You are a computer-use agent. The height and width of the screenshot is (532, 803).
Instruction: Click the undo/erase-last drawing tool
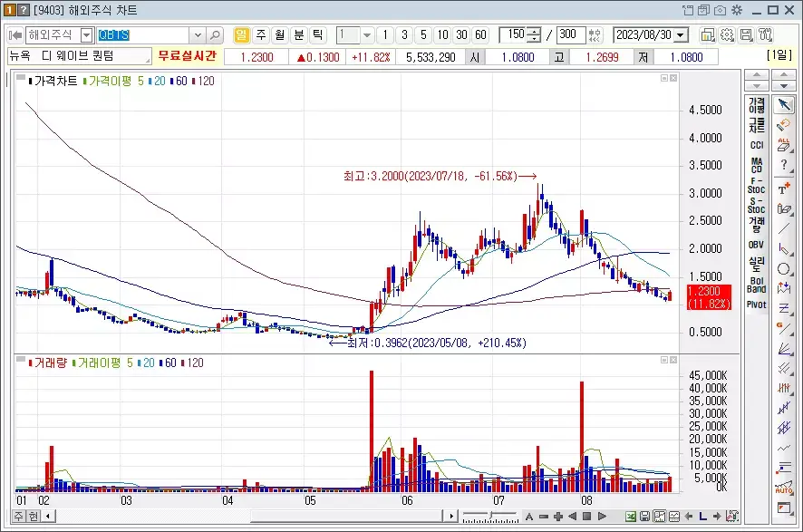[x=784, y=125]
